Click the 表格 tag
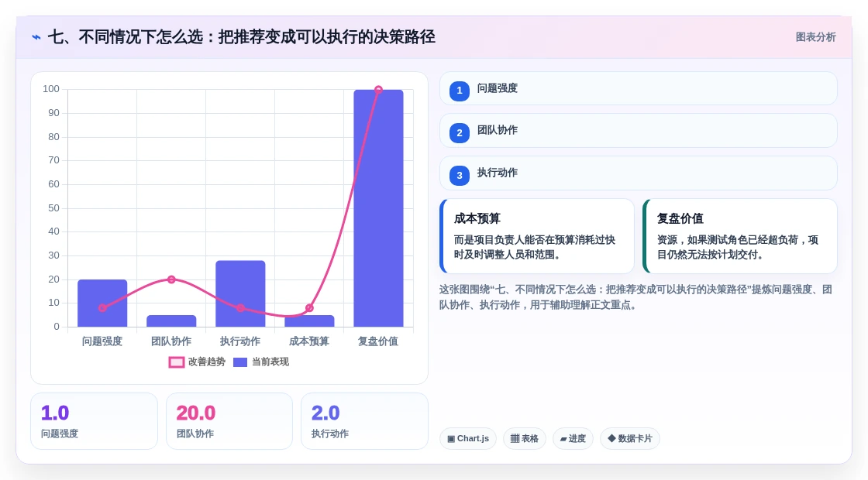The image size is (868, 480). pyautogui.click(x=524, y=438)
